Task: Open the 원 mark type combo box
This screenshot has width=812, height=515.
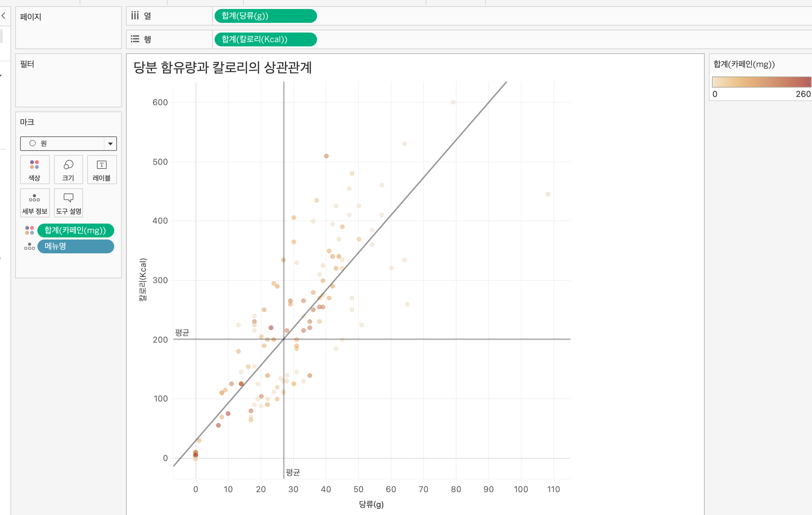Action: (x=62, y=144)
